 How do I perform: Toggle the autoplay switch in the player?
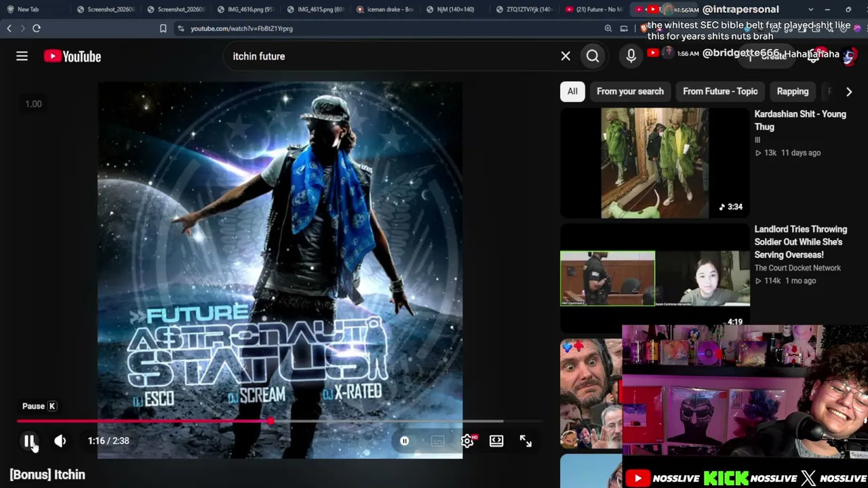(x=404, y=441)
